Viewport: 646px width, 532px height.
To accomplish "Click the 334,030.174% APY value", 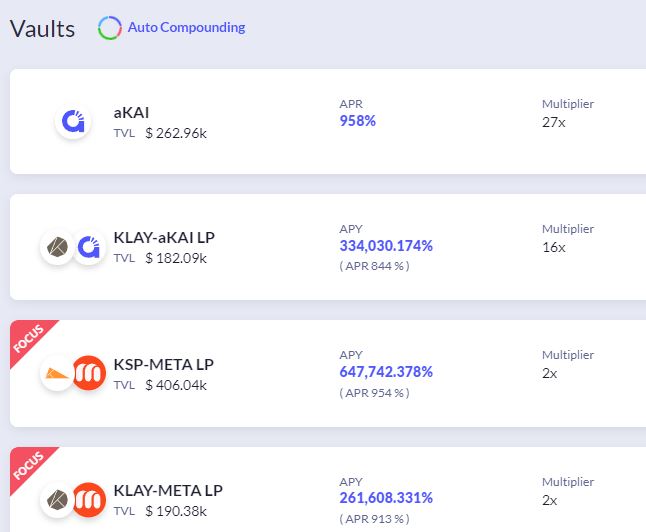I will pyautogui.click(x=386, y=246).
